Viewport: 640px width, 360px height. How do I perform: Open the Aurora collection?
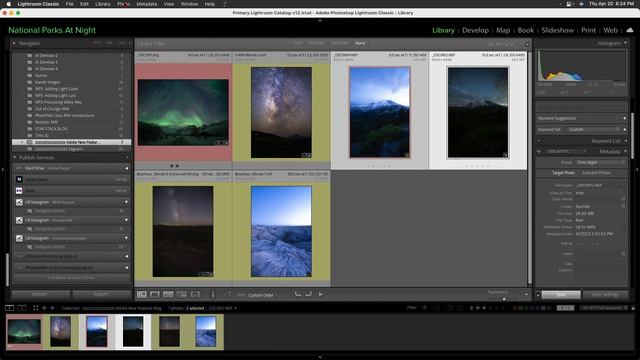(x=41, y=76)
